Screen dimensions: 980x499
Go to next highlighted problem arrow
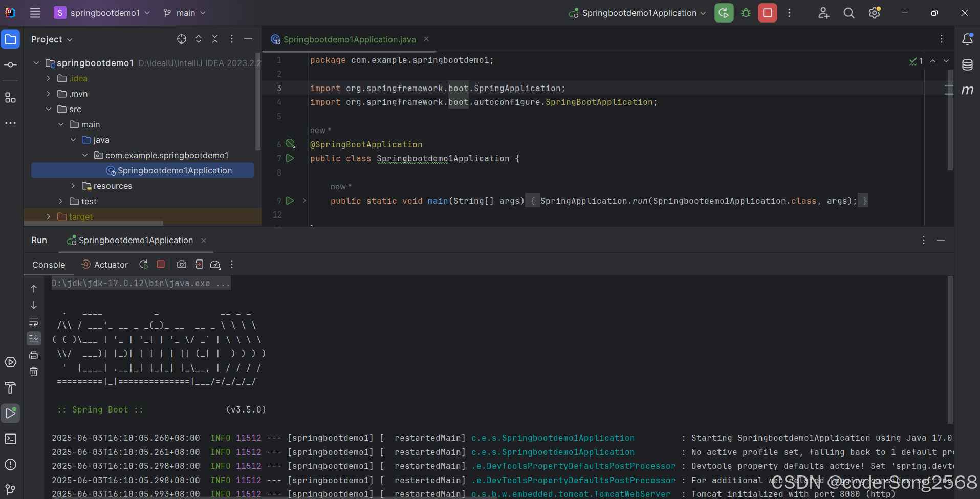[946, 61]
